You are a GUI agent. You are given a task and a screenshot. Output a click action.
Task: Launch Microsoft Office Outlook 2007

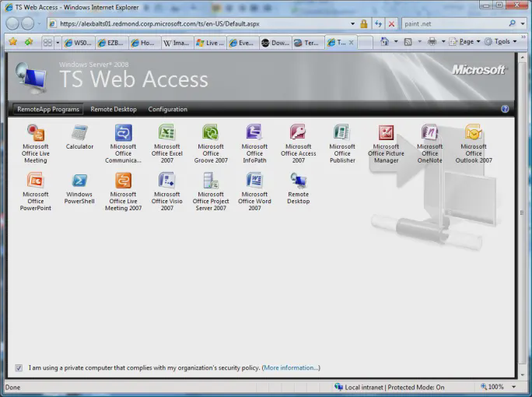[474, 133]
